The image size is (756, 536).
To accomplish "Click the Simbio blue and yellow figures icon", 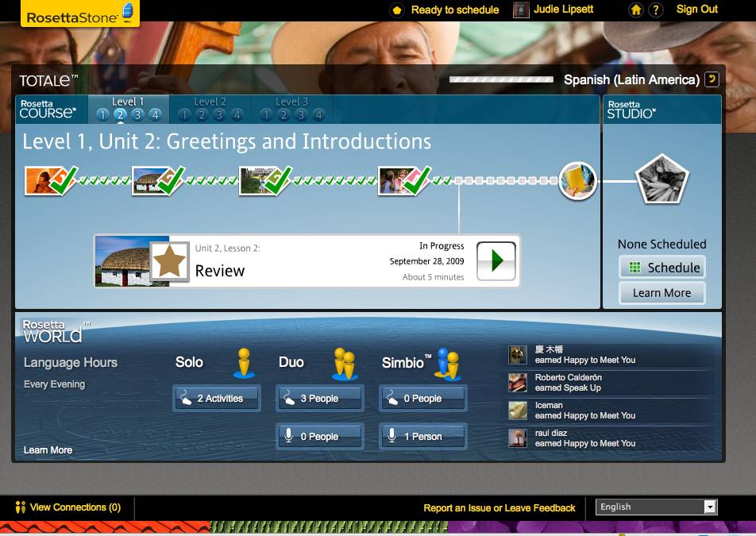I will (449, 364).
